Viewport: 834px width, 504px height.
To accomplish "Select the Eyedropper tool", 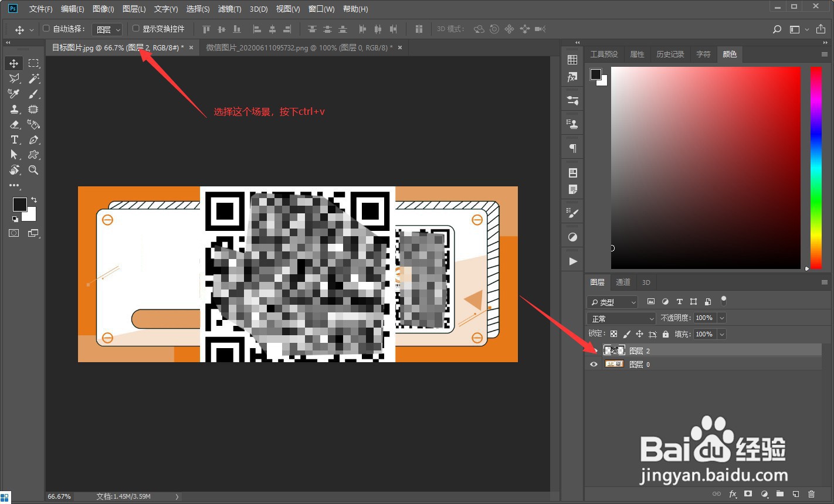I will pos(14,94).
